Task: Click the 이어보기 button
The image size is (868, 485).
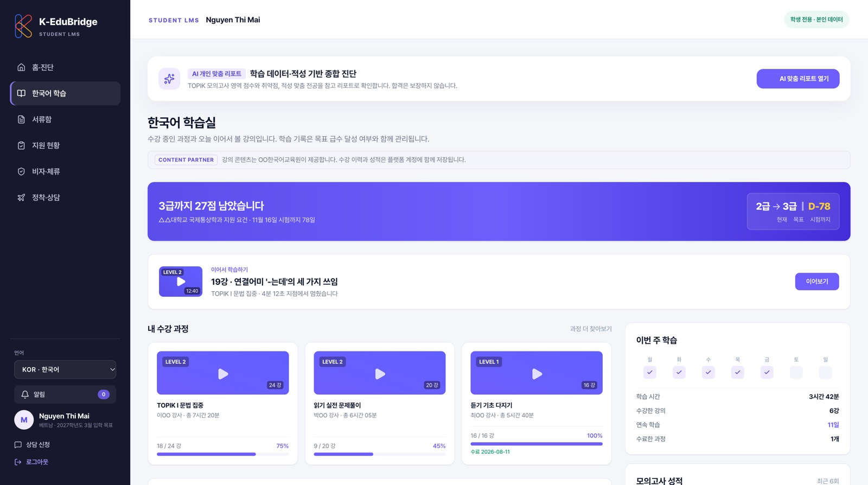Action: (817, 282)
